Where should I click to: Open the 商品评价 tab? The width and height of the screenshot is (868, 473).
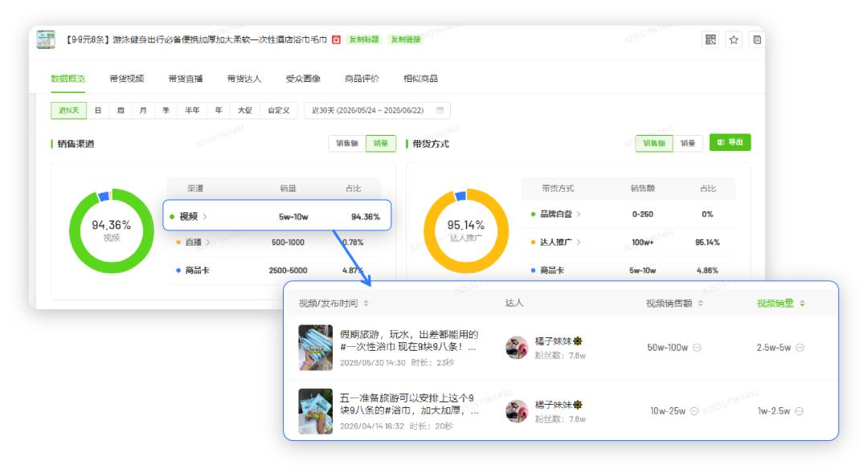(x=362, y=79)
